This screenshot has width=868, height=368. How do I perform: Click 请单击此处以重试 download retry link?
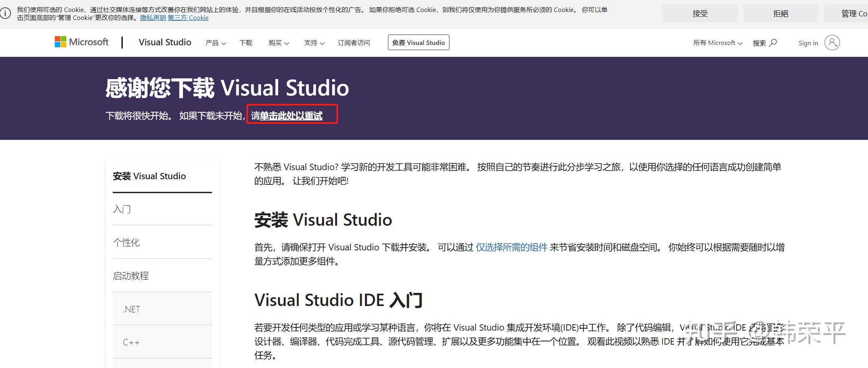coord(287,116)
